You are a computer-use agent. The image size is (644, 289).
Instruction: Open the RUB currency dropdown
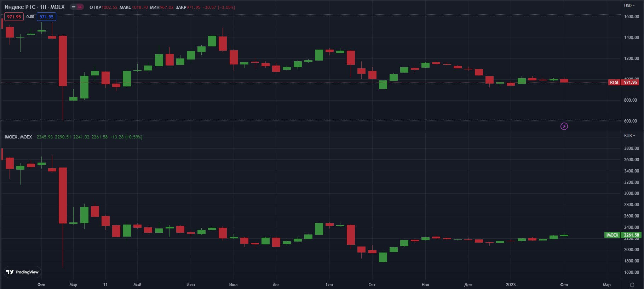click(629, 136)
